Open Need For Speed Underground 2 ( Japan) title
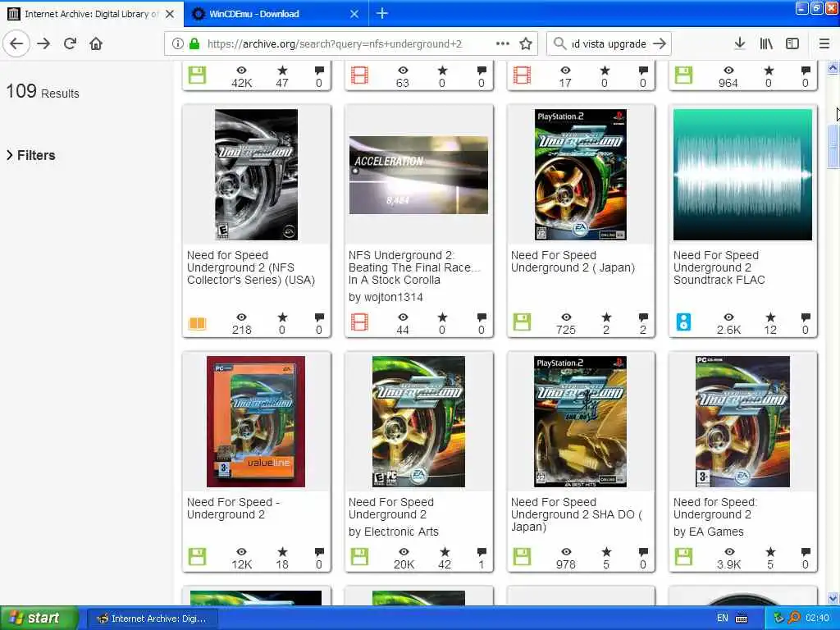 pyautogui.click(x=573, y=262)
